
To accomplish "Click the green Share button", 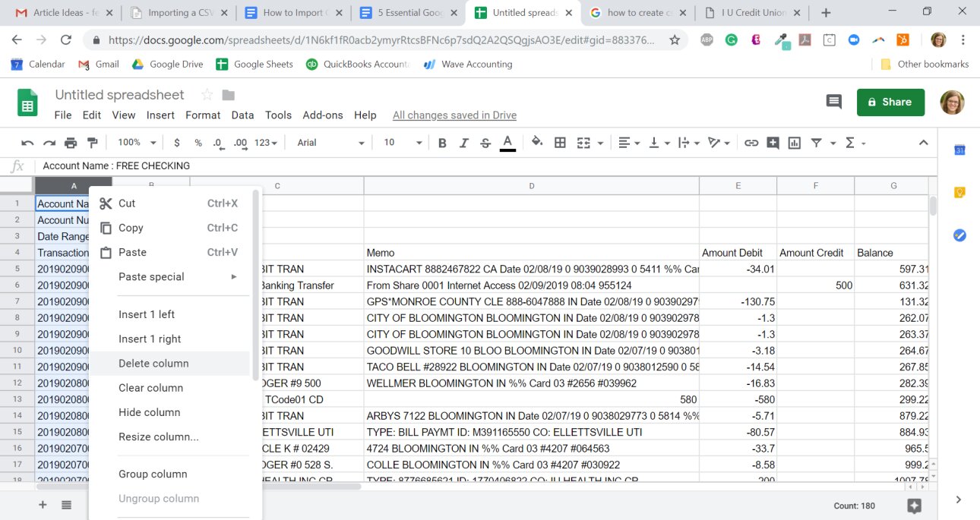I will 890,102.
